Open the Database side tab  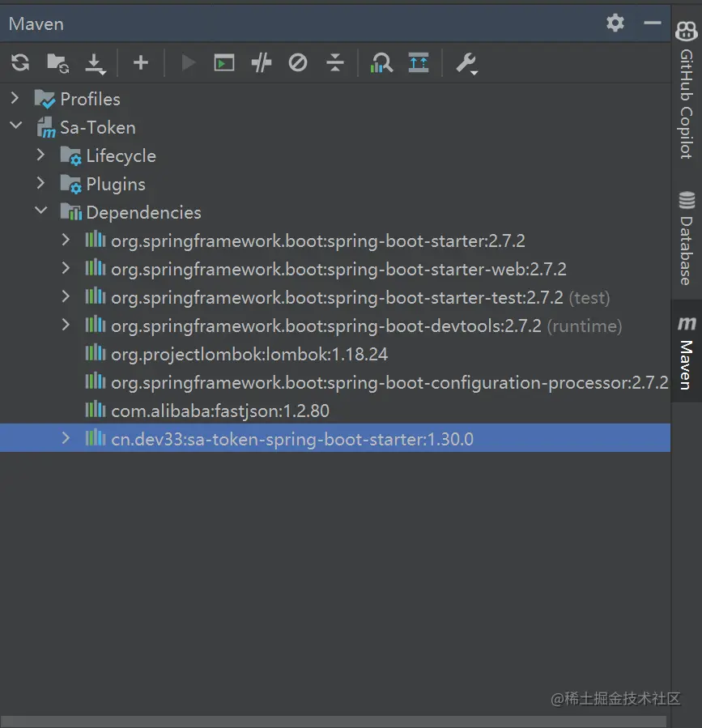687,238
